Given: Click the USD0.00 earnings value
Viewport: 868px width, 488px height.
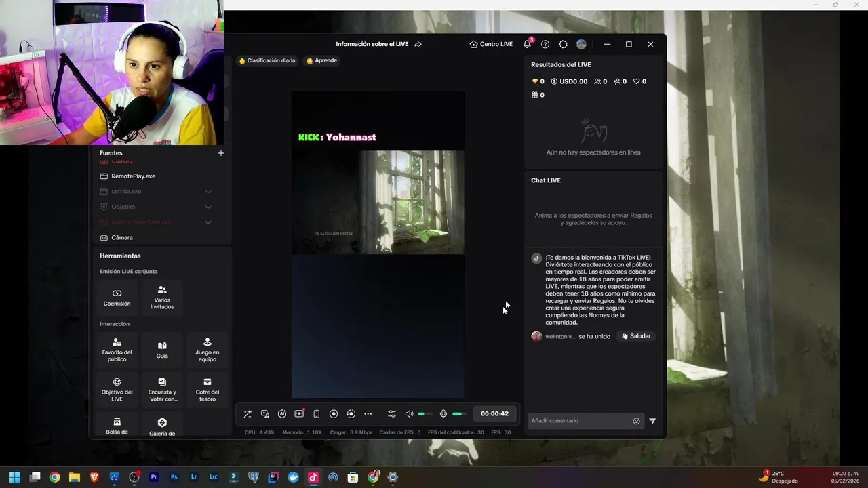Looking at the screenshot, I should tap(569, 81).
